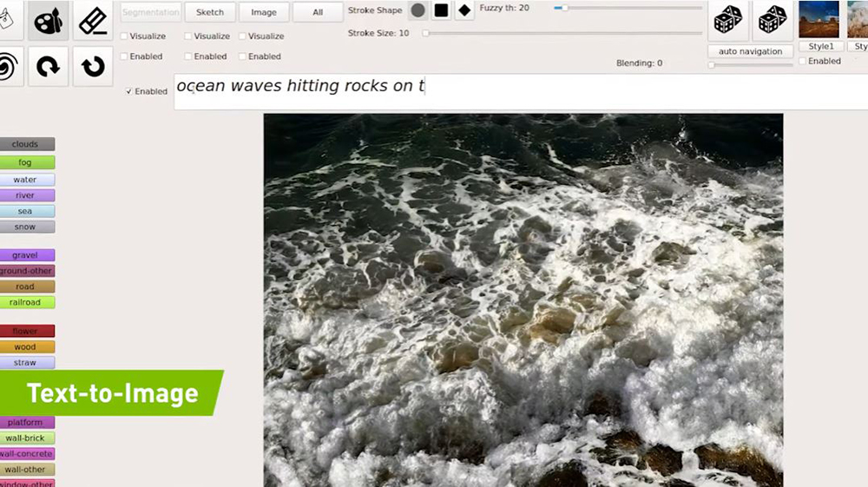The height and width of the screenshot is (487, 868).
Task: Select the wood label
Action: (25, 347)
